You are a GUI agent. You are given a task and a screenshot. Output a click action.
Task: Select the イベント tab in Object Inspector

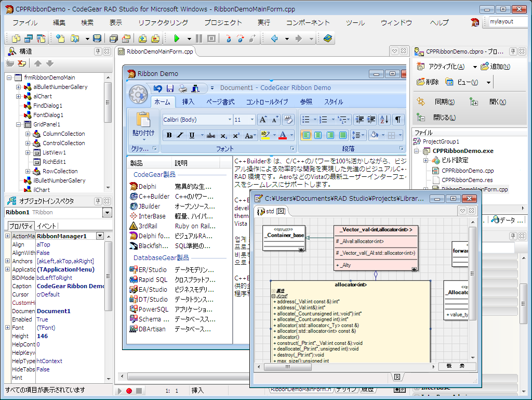click(x=46, y=226)
